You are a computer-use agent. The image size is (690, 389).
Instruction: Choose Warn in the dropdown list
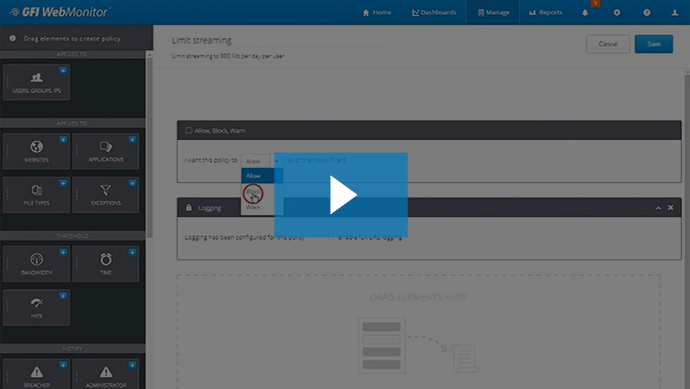point(262,207)
